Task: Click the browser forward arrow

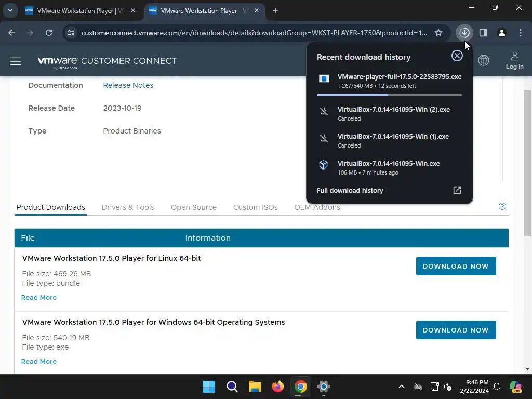Action: (x=30, y=33)
